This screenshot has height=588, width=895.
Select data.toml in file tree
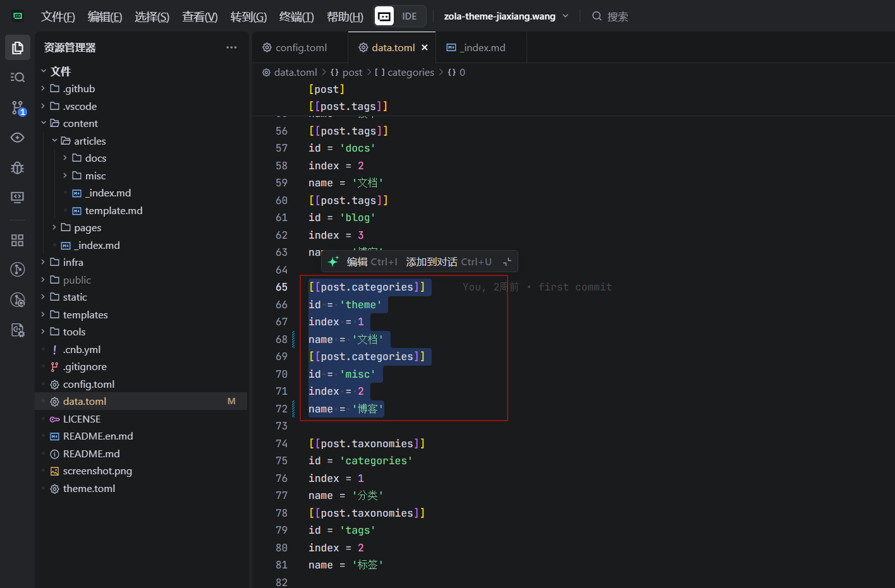(141, 401)
